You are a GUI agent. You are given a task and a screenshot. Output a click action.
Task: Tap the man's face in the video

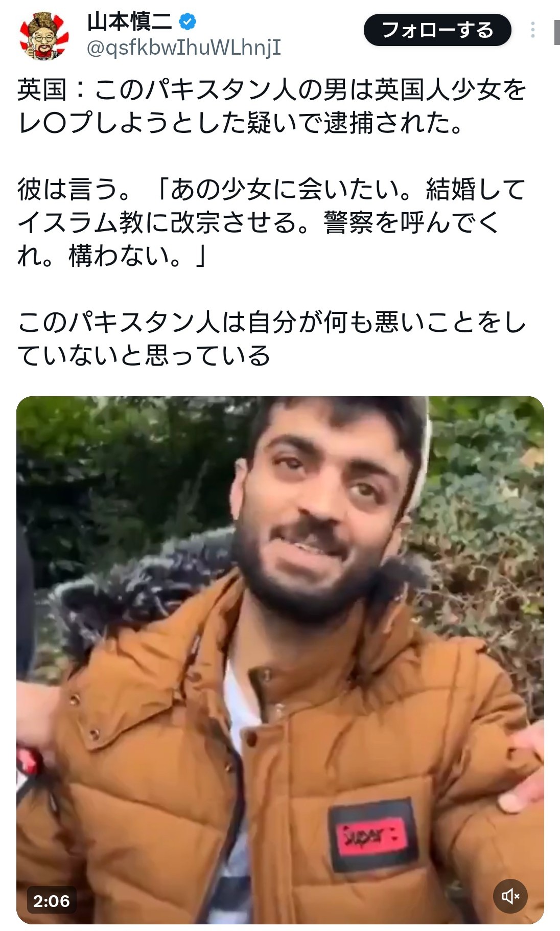(x=327, y=506)
